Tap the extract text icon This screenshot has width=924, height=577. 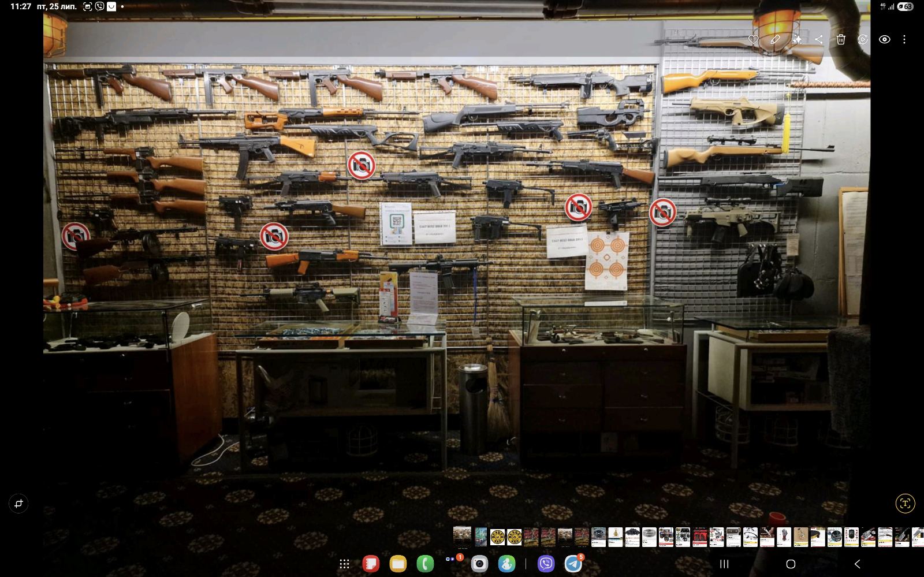tap(905, 503)
